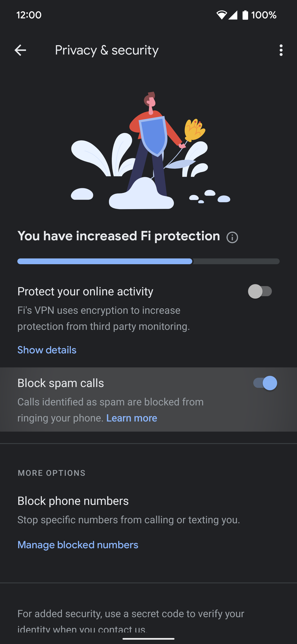
Task: Enable Protect your online activity
Action: (260, 291)
